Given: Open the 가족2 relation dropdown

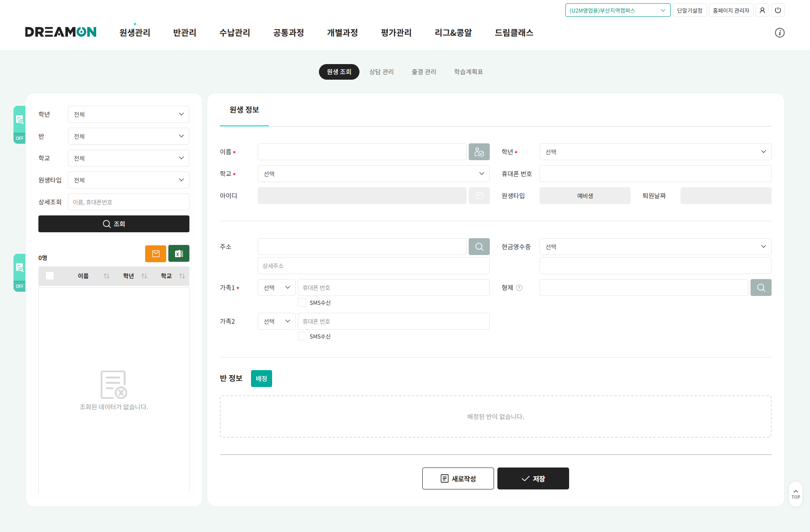Looking at the screenshot, I should [277, 321].
